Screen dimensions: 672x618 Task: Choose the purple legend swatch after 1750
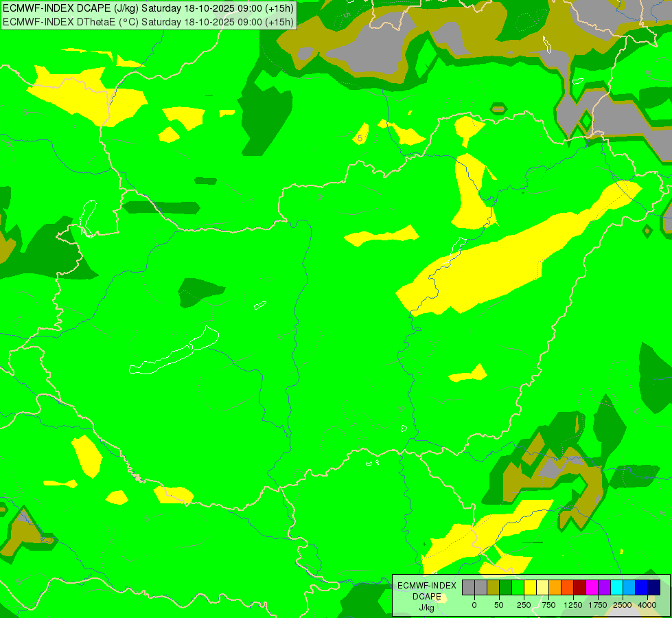(604, 588)
